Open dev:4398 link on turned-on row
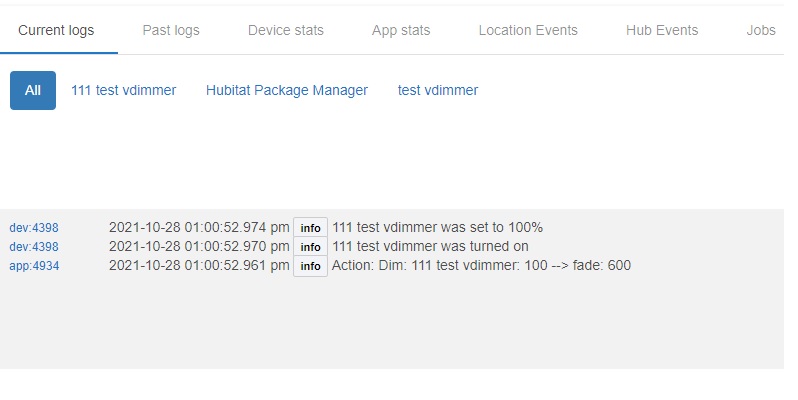The height and width of the screenshot is (400, 798). (x=34, y=247)
